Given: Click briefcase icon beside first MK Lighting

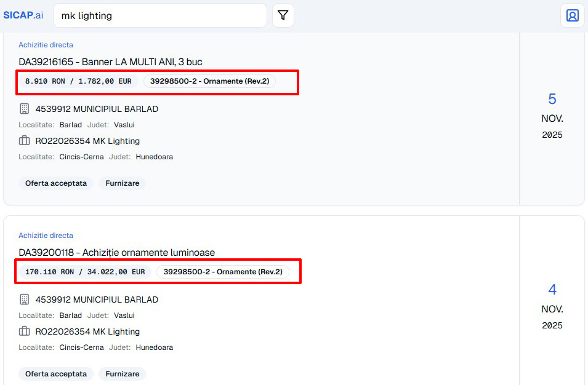Looking at the screenshot, I should (25, 141).
